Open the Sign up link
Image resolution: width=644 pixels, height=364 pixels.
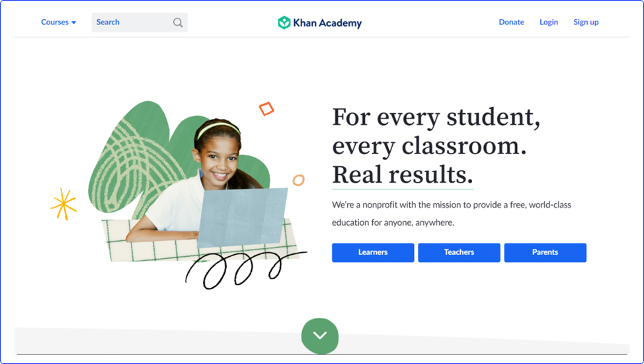point(586,23)
